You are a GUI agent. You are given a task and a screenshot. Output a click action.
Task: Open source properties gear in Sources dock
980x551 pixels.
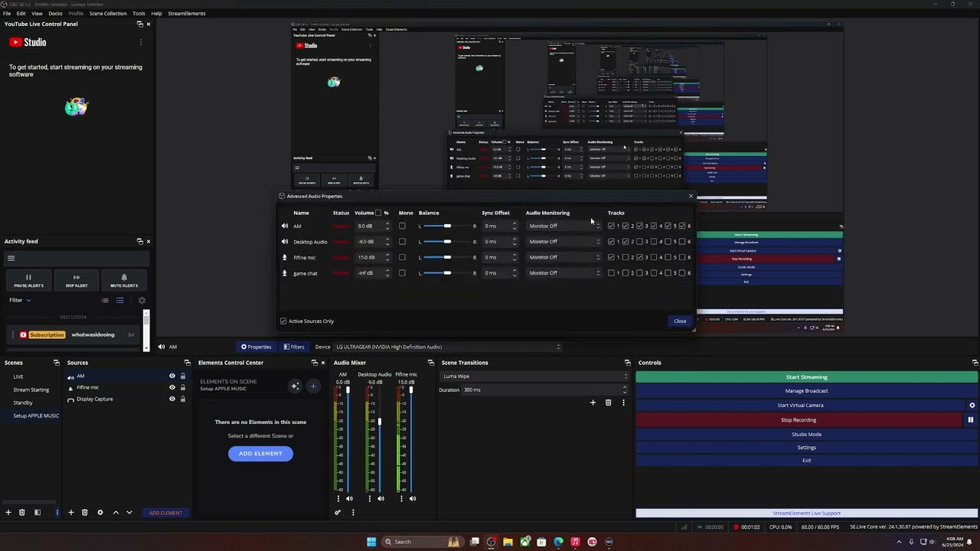click(x=100, y=513)
